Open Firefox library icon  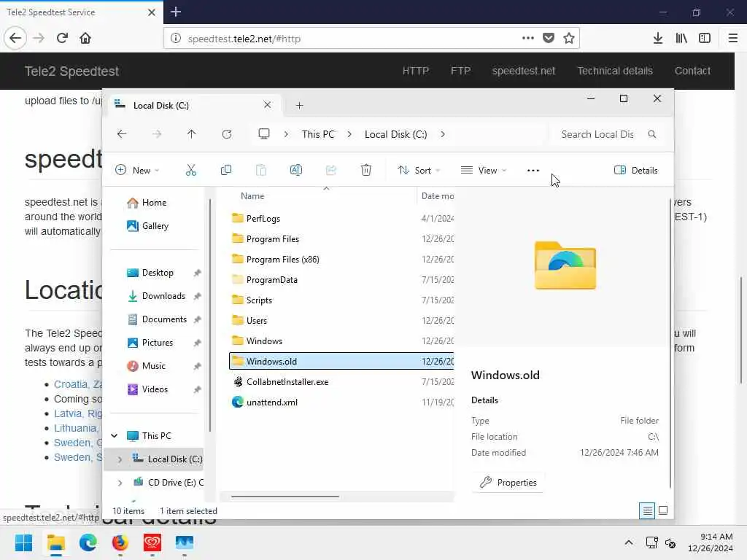[681, 38]
